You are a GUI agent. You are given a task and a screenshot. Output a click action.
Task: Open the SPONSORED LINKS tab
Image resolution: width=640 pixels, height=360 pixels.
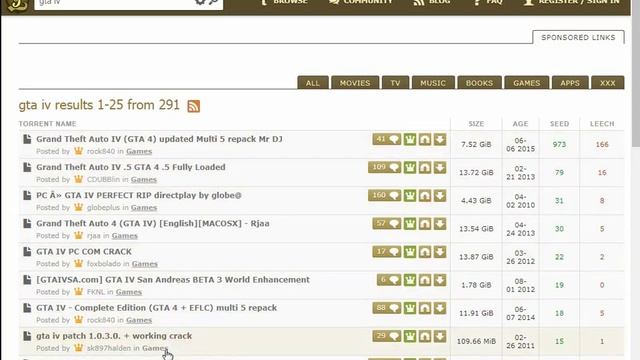[578, 37]
